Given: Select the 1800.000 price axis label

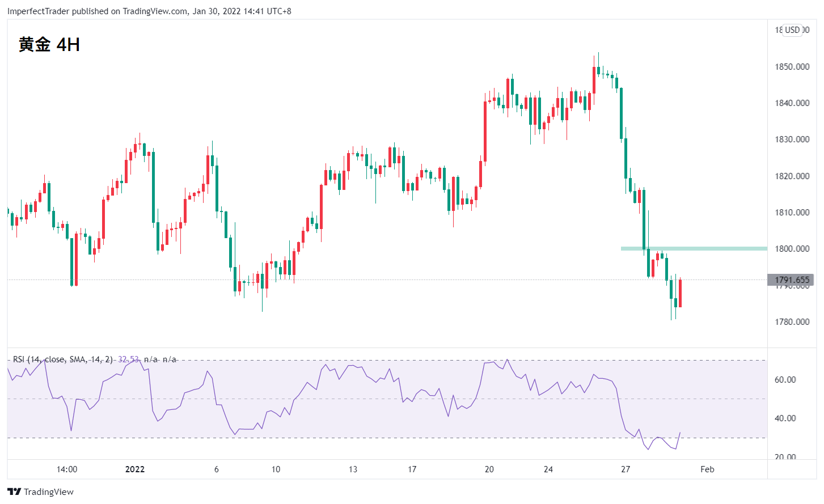Looking at the screenshot, I should click(x=792, y=248).
